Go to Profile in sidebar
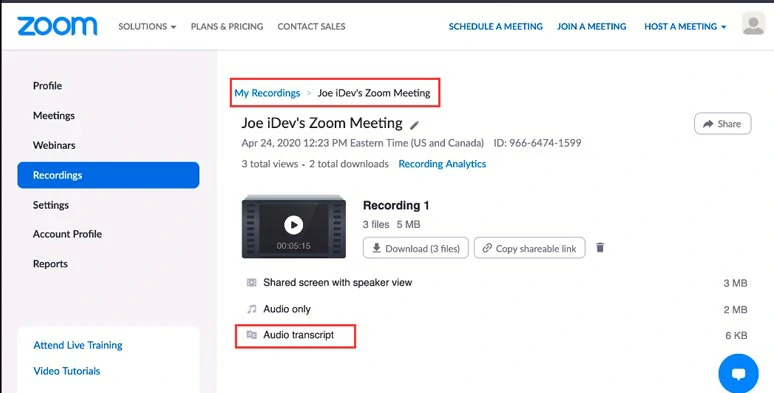Screen dimensions: 774x393 [47, 86]
